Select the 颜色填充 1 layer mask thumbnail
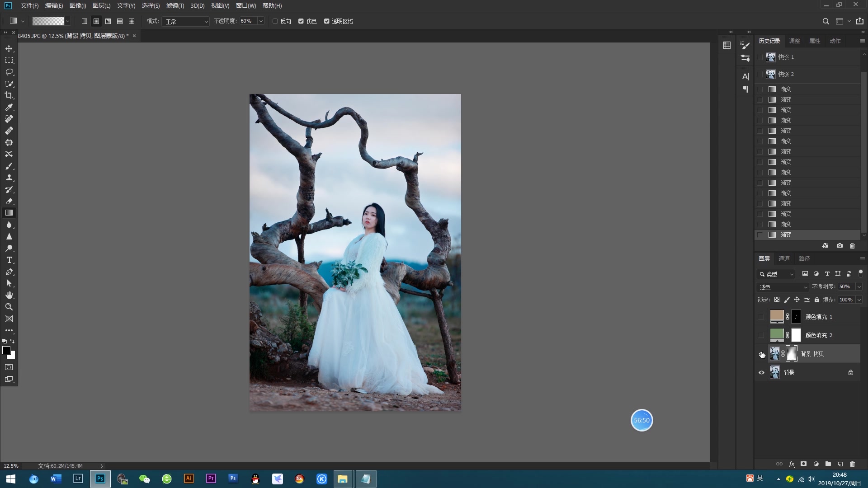Screen dimensions: 868x488 (x=796, y=316)
